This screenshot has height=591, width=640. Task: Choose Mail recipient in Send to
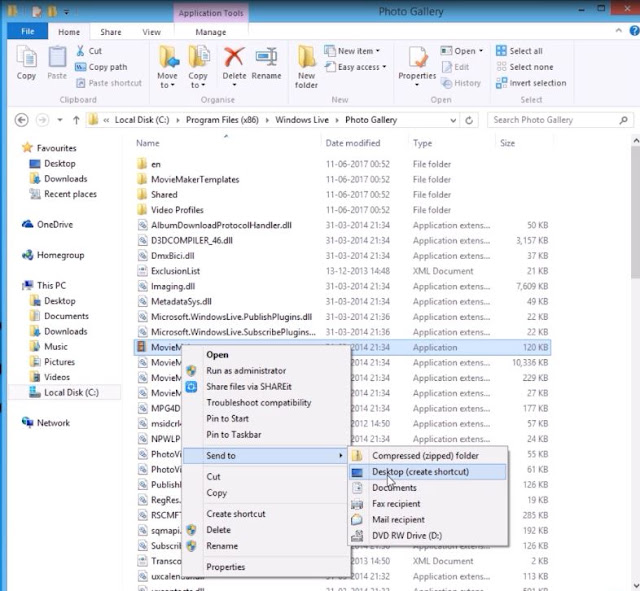pyautogui.click(x=428, y=520)
